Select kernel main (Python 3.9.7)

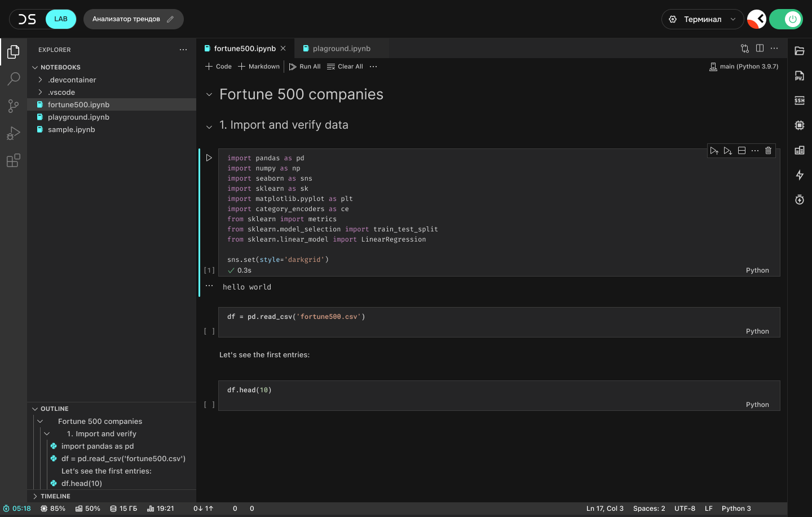pyautogui.click(x=744, y=67)
